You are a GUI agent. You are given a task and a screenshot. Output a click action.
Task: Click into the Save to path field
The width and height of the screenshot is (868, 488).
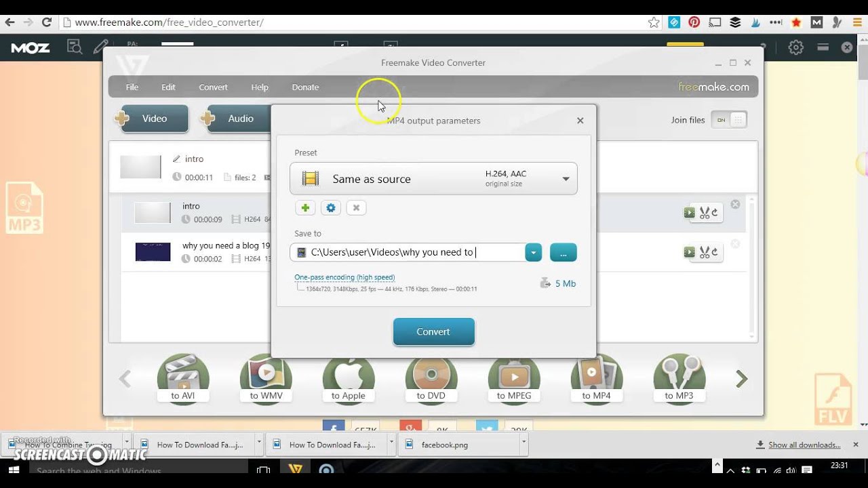tap(408, 252)
